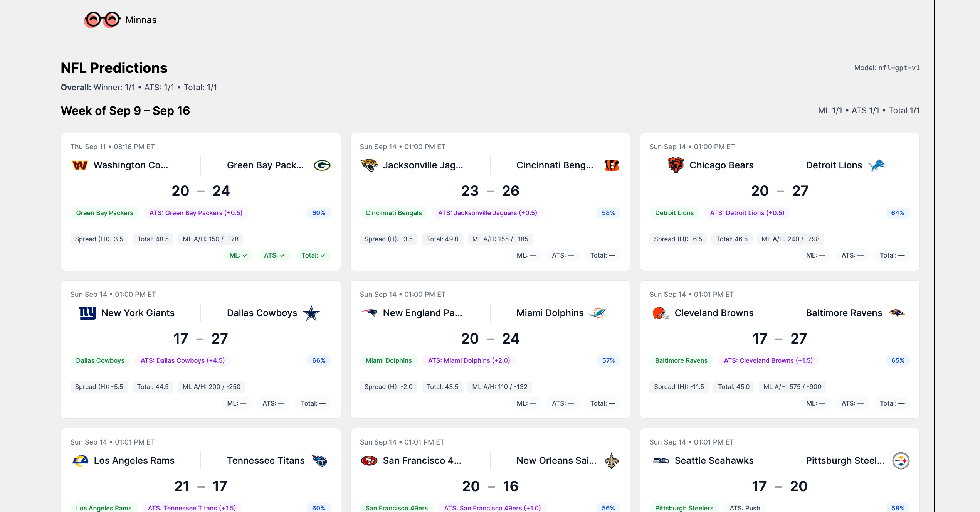Toggle the ML checkmark on the Packers game
Screen dimensions: 980x512
(239, 255)
